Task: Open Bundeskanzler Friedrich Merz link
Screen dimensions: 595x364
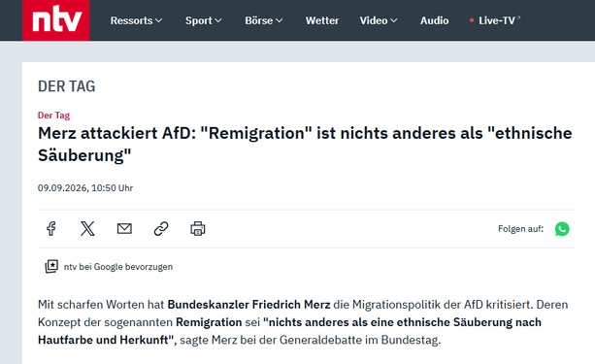Action: (248, 305)
